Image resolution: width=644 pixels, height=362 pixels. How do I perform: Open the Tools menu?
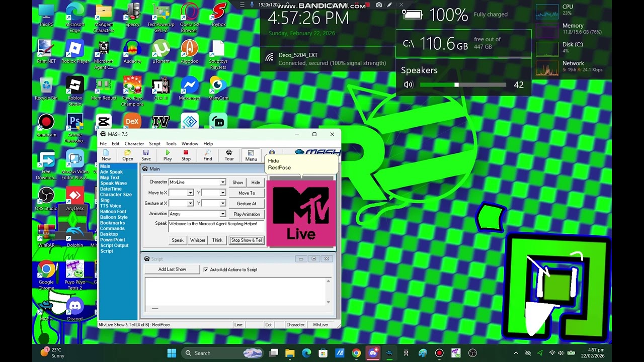(171, 144)
